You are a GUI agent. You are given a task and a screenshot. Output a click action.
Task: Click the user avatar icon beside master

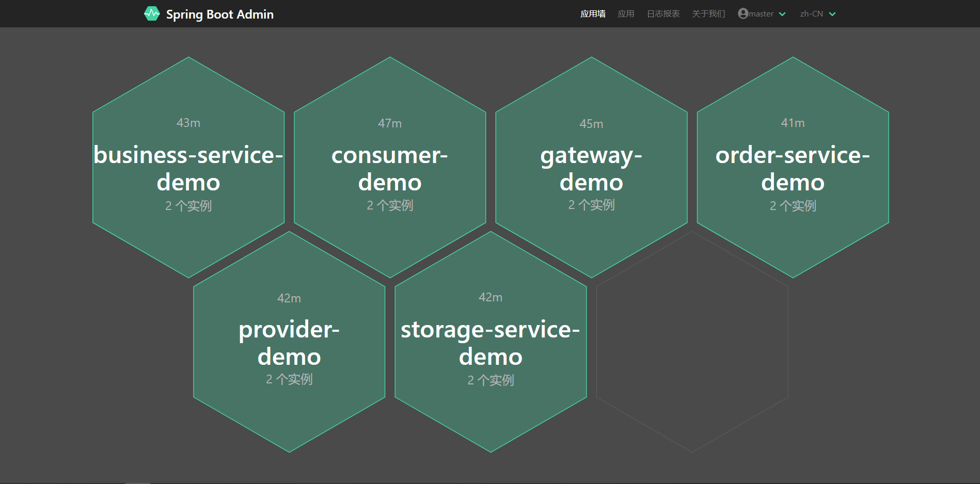743,14
